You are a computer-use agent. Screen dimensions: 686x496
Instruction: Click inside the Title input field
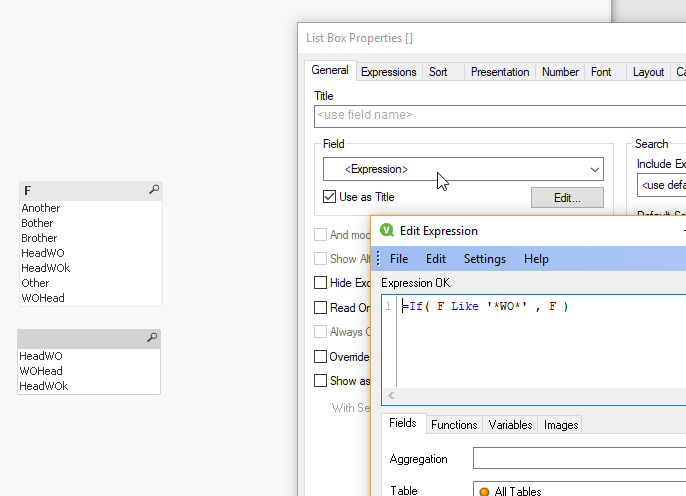point(500,116)
